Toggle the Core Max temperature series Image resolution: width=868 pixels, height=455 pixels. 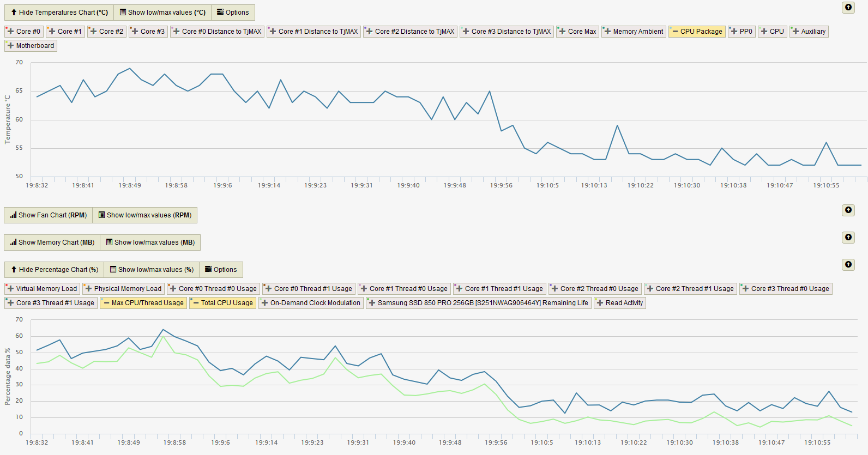(577, 32)
